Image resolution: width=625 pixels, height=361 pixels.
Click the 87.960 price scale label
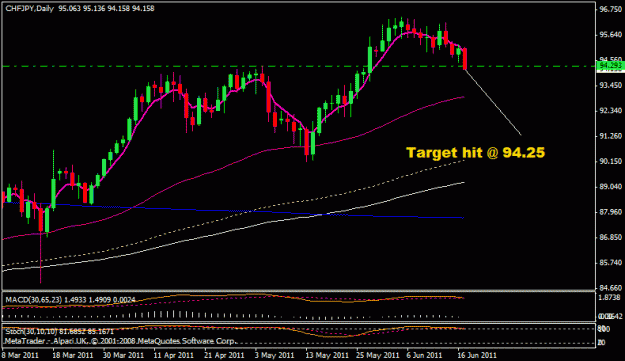[611, 212]
